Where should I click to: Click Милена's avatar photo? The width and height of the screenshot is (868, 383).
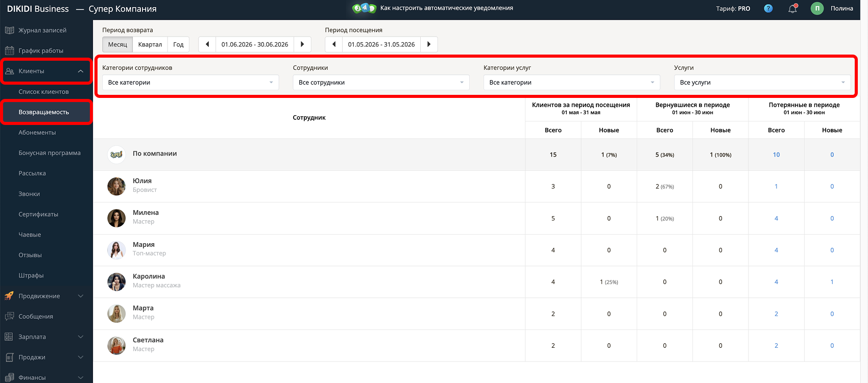116,218
